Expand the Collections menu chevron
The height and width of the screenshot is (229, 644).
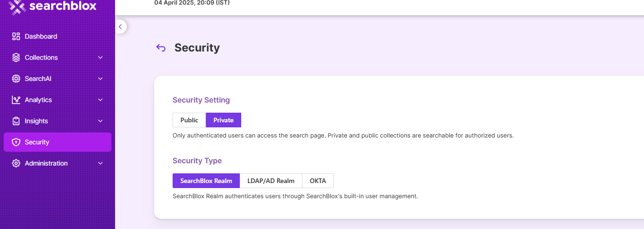pos(100,57)
